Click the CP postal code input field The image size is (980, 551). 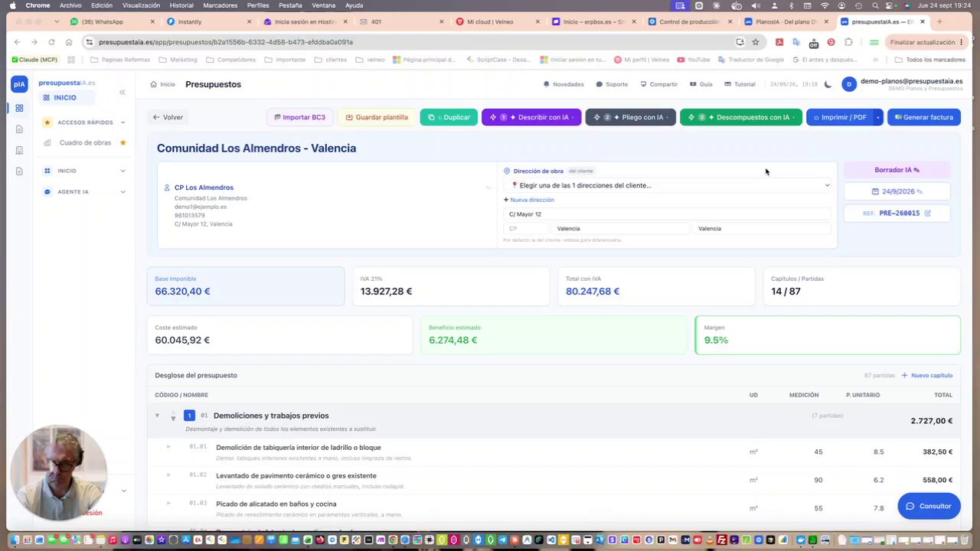(x=526, y=228)
